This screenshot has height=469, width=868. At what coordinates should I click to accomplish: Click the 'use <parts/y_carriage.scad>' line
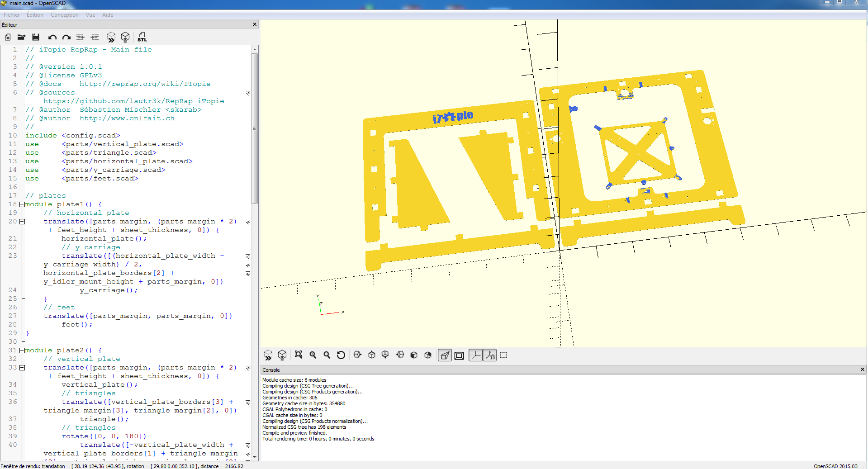[95, 170]
